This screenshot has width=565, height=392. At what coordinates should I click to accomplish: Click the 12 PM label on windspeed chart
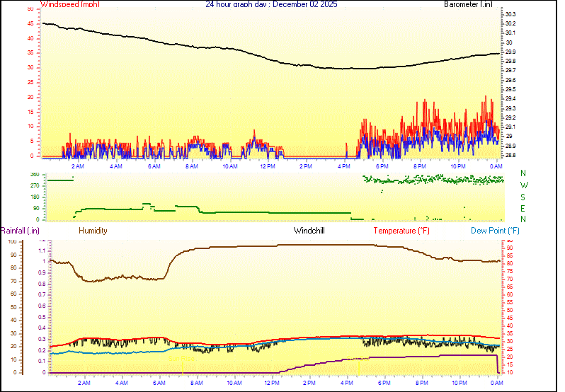tap(267, 166)
